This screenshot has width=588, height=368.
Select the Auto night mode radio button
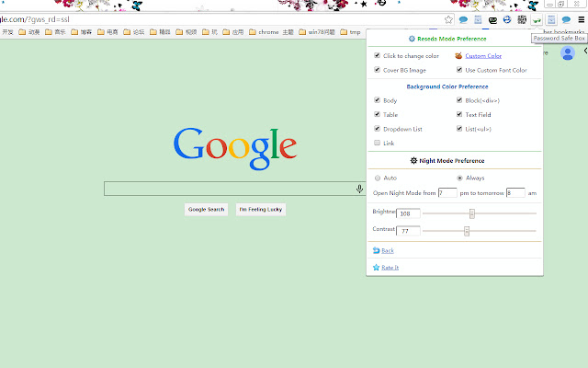click(x=377, y=178)
